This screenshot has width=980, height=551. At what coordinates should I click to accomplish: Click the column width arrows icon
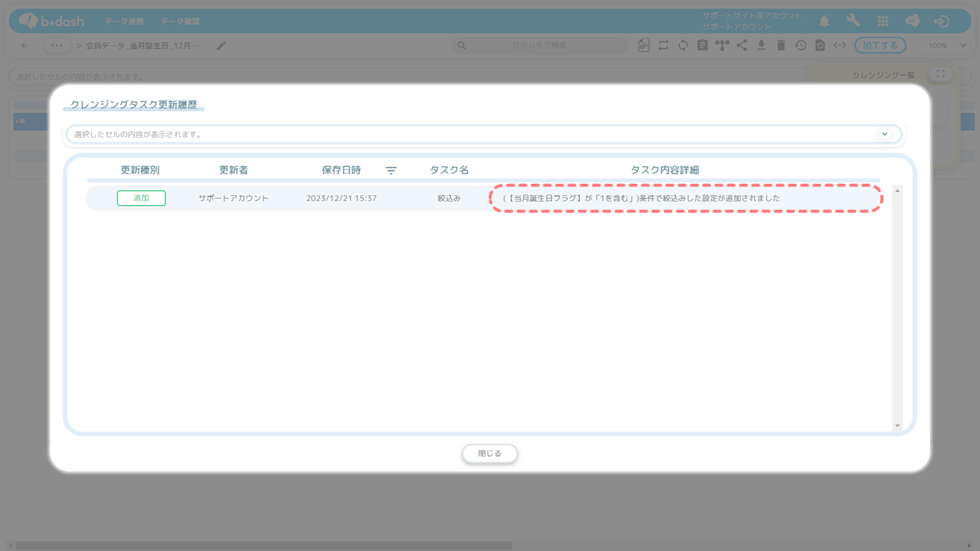(x=840, y=45)
